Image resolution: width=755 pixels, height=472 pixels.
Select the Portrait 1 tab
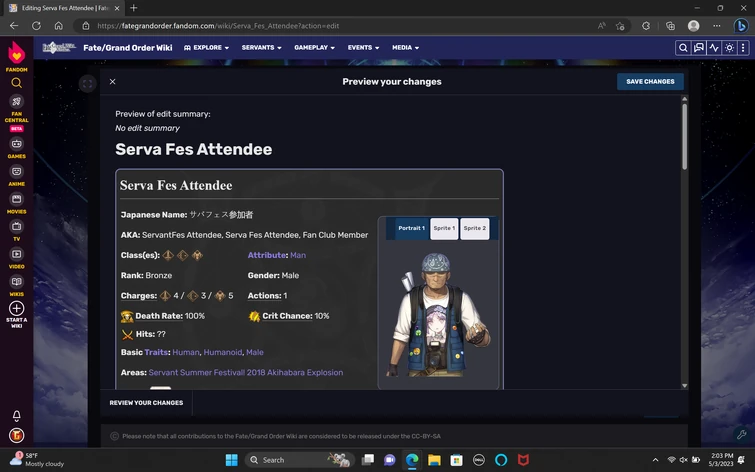(x=411, y=228)
